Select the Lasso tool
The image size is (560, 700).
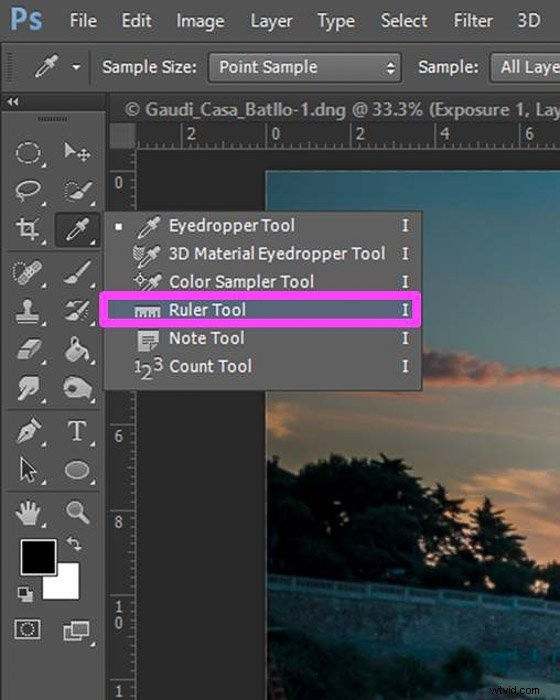pyautogui.click(x=29, y=192)
